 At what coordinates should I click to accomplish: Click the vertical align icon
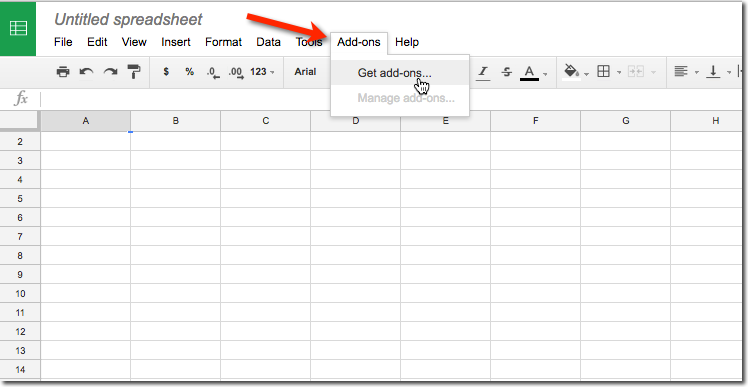pos(713,72)
